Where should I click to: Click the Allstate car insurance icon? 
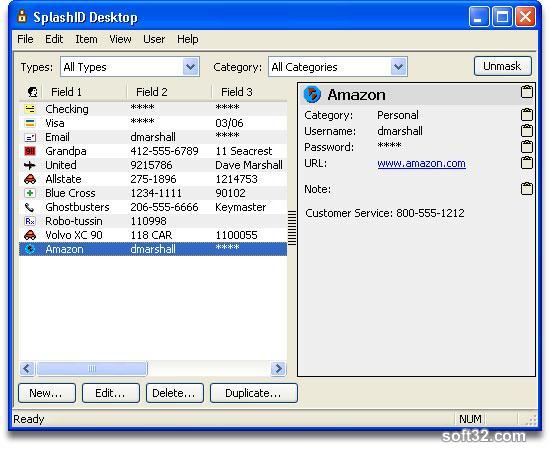(x=30, y=179)
